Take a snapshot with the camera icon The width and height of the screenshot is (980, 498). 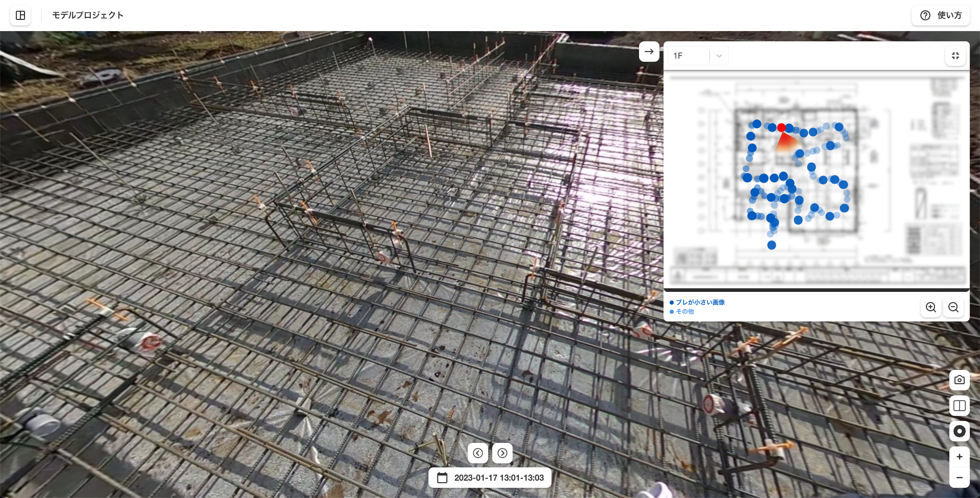[960, 380]
